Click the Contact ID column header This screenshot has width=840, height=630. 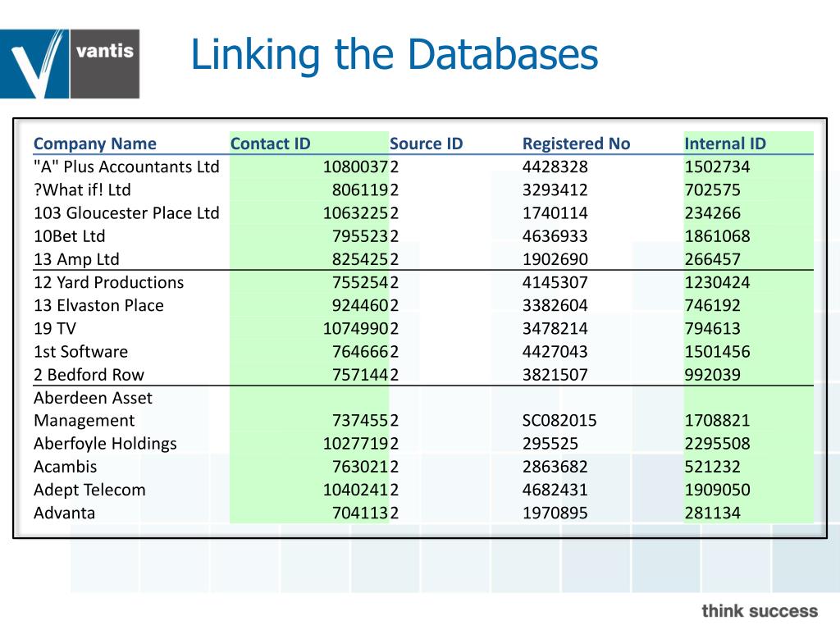click(270, 144)
